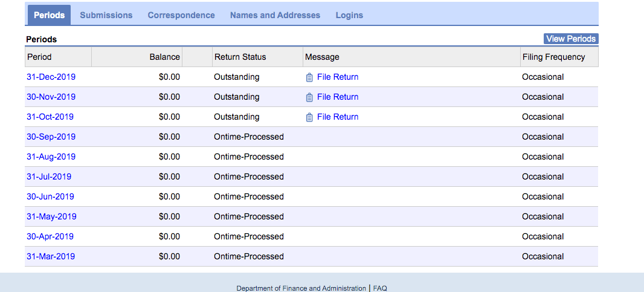
Task: File Return for the 31-Oct-2019 period
Action: pos(337,117)
